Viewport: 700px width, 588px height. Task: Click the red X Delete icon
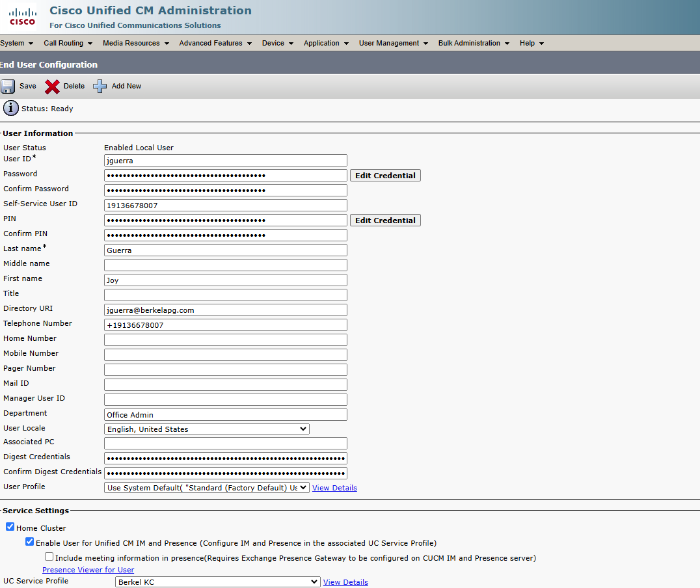coord(52,87)
